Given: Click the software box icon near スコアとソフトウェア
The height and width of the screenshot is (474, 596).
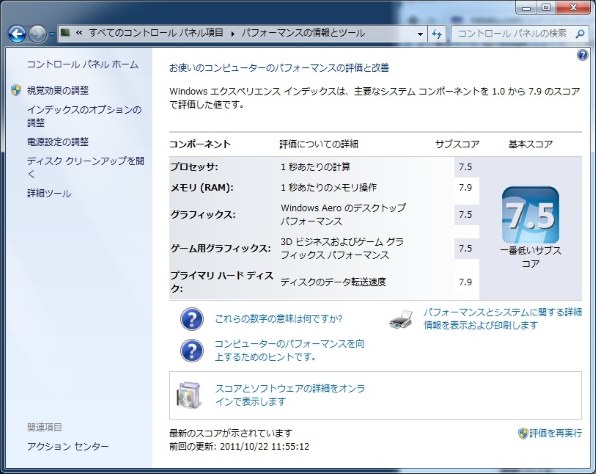Looking at the screenshot, I should 189,395.
